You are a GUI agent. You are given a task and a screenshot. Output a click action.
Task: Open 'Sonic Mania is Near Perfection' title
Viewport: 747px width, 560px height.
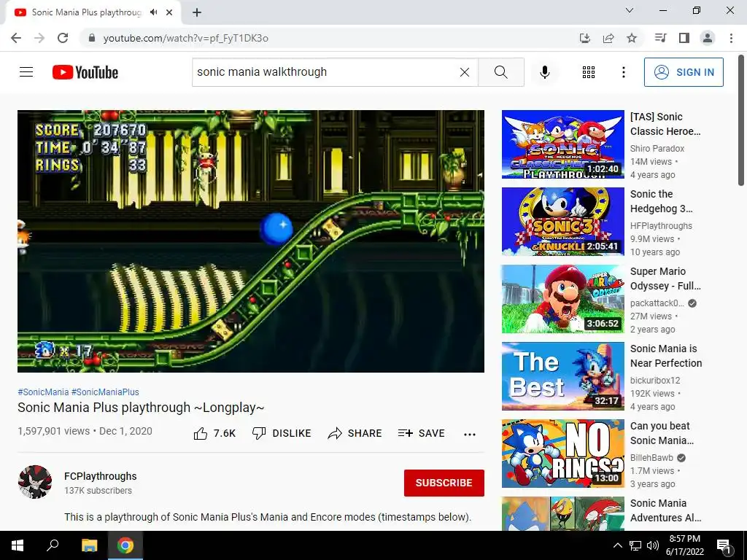[x=666, y=356]
